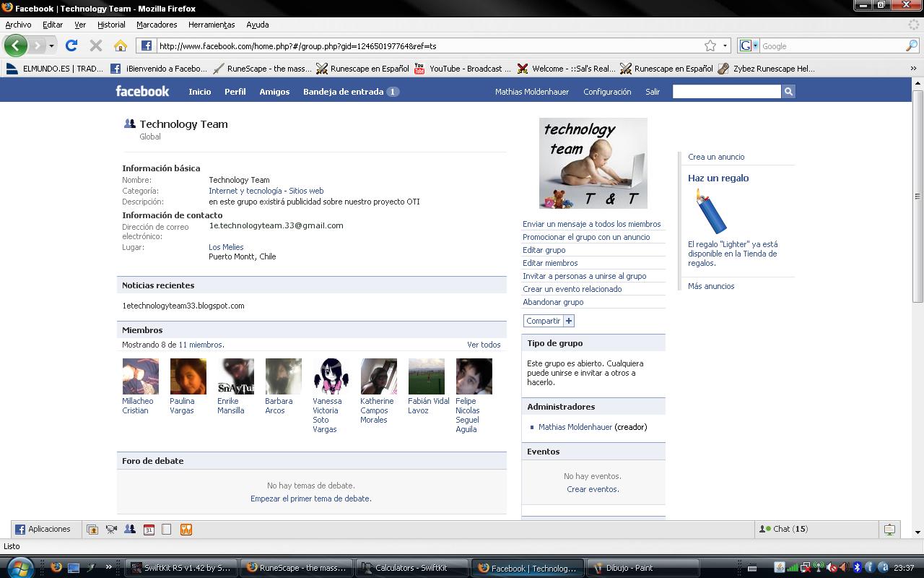Screen dimensions: 924x578
Task: Click Ver todos members link
Action: click(484, 345)
